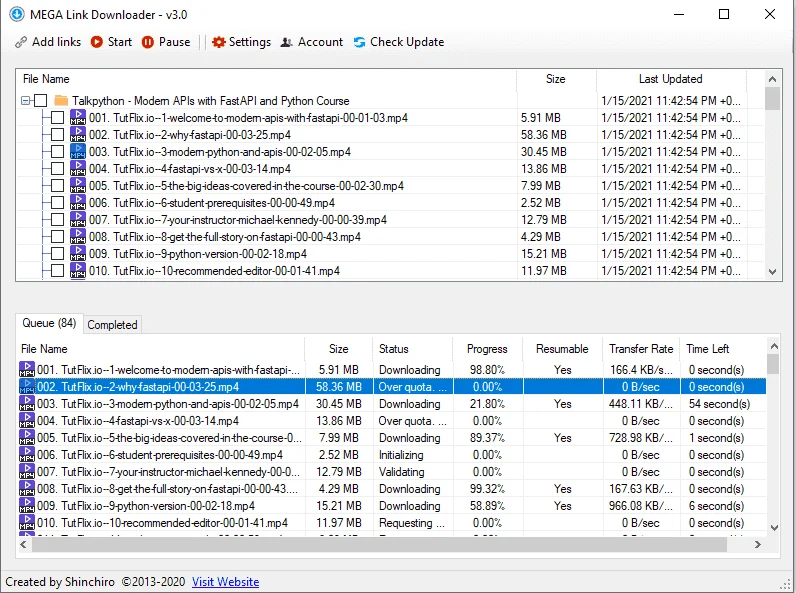
Task: Click the Account label in toolbar
Action: pyautogui.click(x=320, y=42)
